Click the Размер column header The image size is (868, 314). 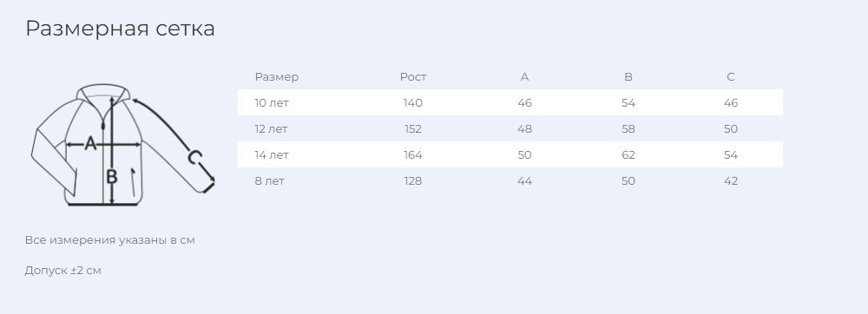(277, 77)
